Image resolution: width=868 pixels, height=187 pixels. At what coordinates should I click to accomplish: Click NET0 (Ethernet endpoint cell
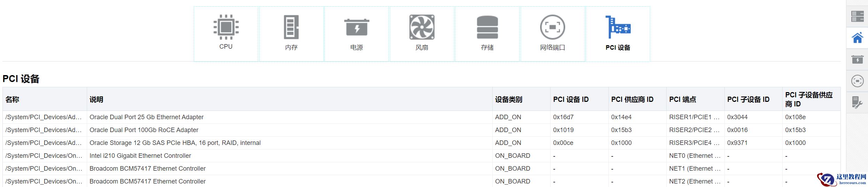695,156
